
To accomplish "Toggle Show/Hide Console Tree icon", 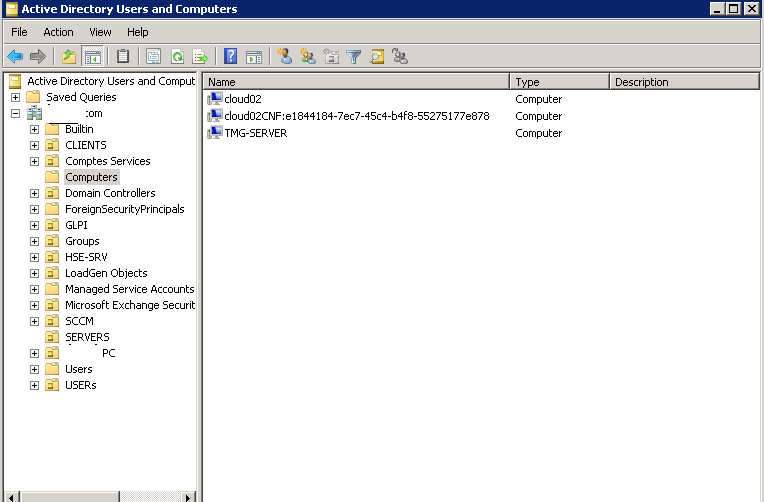I will tap(92, 57).
